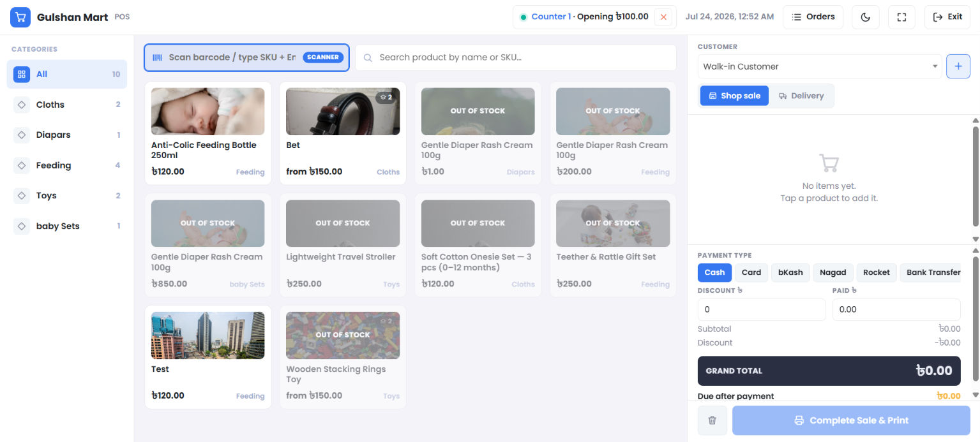980x442 pixels.
Task: Open the Orders list
Action: click(x=813, y=17)
